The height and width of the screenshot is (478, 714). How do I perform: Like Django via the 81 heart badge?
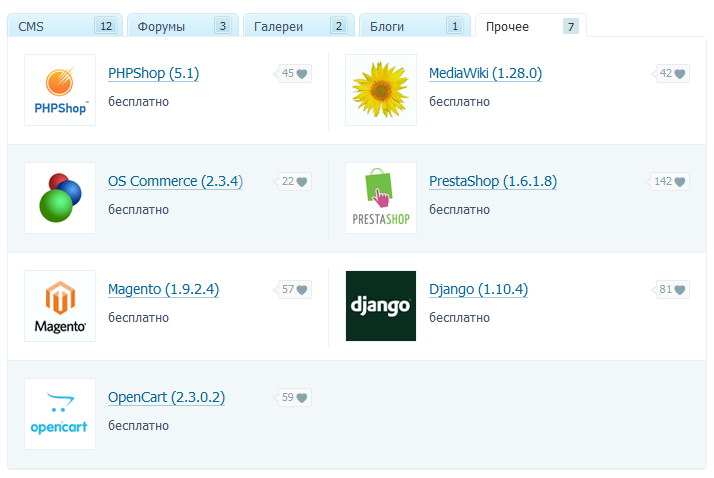671,289
